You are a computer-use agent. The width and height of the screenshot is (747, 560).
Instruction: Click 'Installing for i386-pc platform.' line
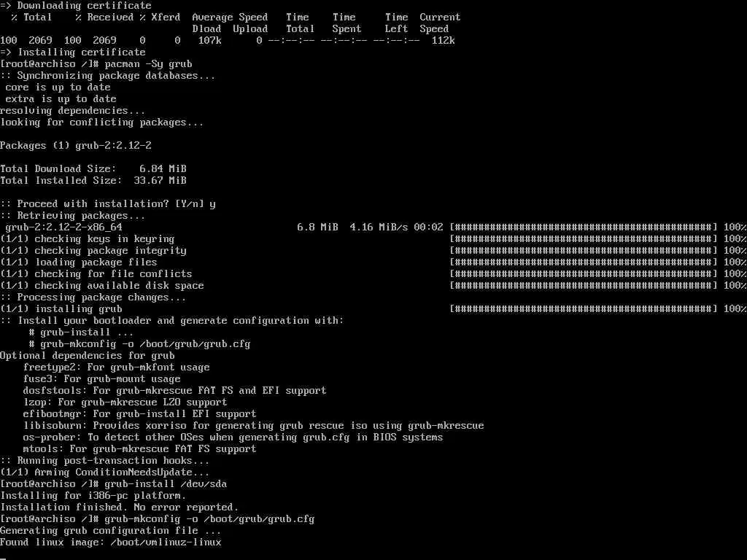coord(93,496)
